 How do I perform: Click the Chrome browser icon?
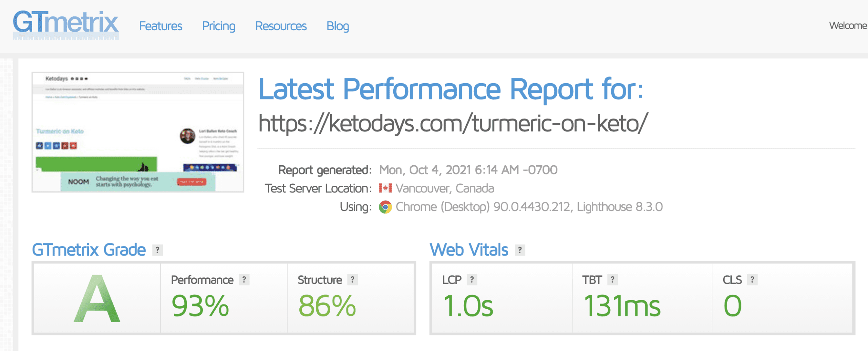[x=385, y=207]
